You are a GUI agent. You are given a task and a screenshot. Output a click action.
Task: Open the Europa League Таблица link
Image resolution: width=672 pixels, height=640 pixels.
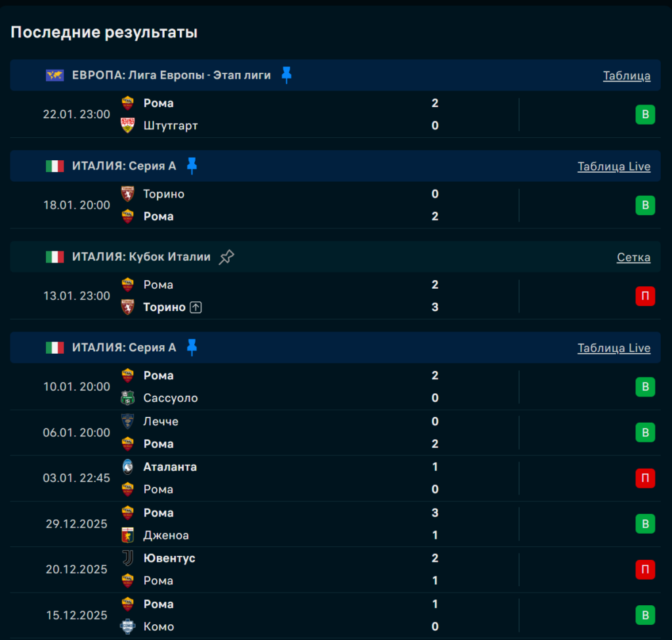pyautogui.click(x=627, y=75)
